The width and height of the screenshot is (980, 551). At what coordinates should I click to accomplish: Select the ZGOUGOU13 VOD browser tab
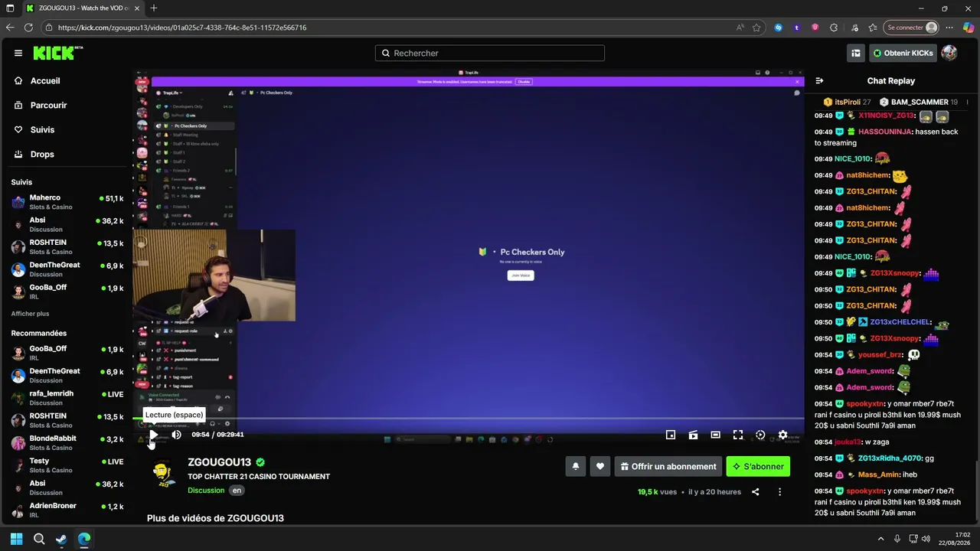[82, 8]
